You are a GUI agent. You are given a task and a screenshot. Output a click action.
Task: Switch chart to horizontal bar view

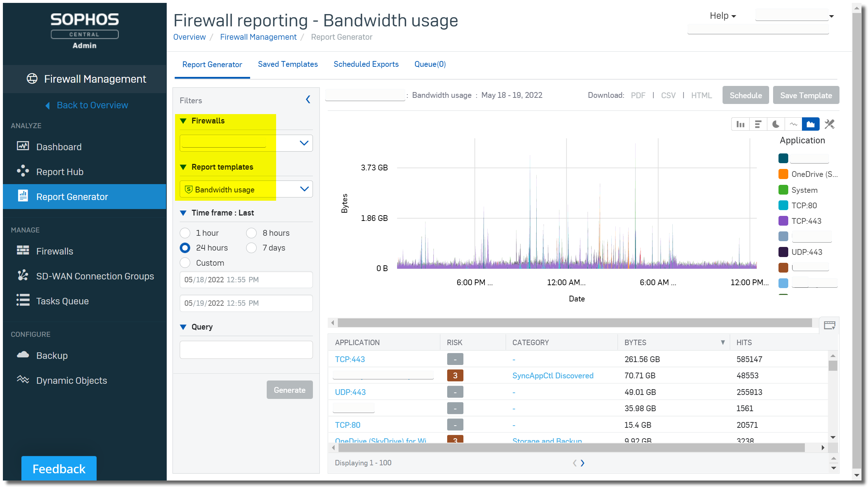click(758, 124)
